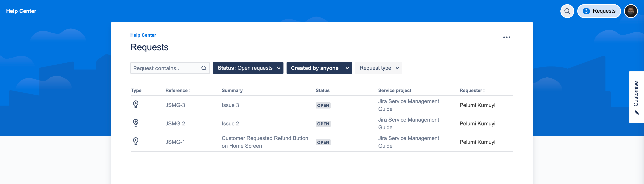Toggle sorting on the Requester column
This screenshot has height=184, width=644.
[x=484, y=90]
